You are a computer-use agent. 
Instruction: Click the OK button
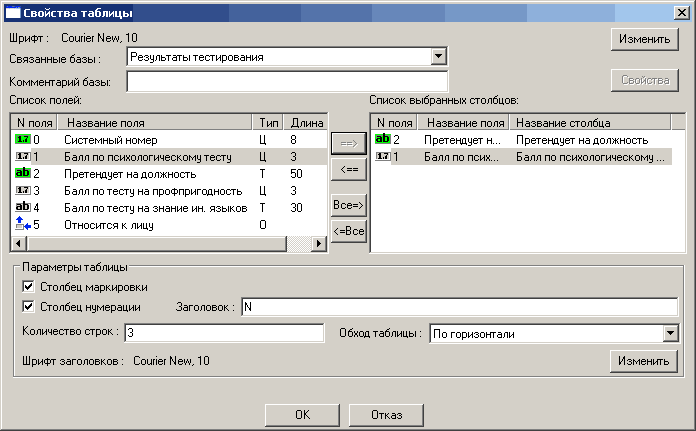point(302,415)
